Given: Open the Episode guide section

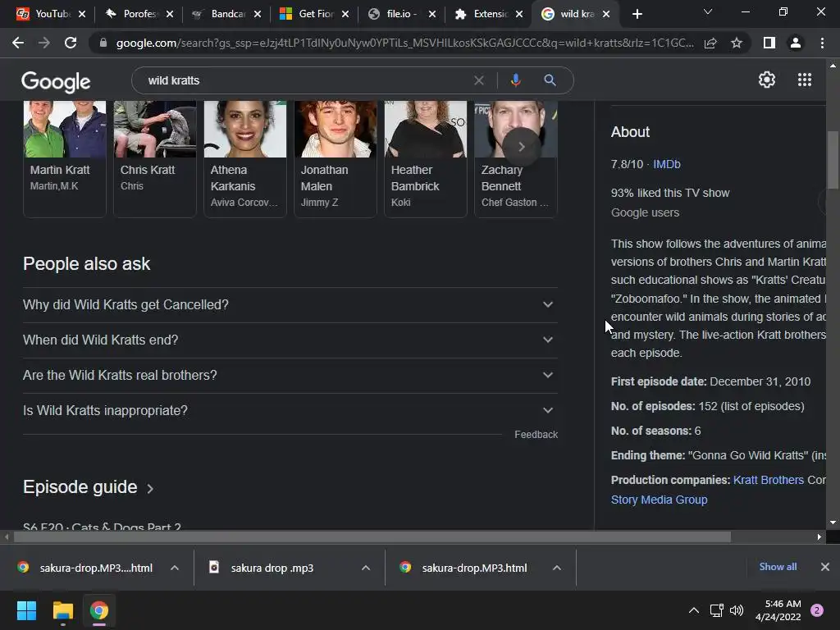Looking at the screenshot, I should click(89, 487).
